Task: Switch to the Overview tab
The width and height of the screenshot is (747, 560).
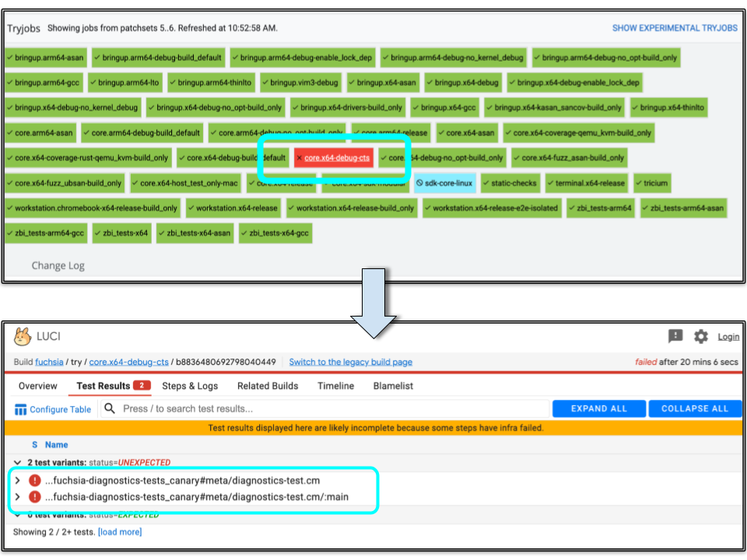Action: click(37, 386)
